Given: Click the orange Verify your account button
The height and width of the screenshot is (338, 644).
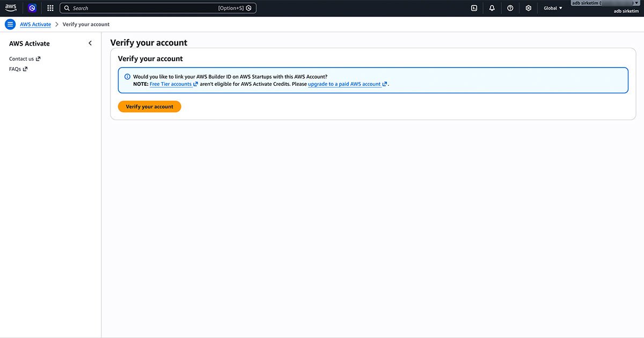Looking at the screenshot, I should coord(150,107).
